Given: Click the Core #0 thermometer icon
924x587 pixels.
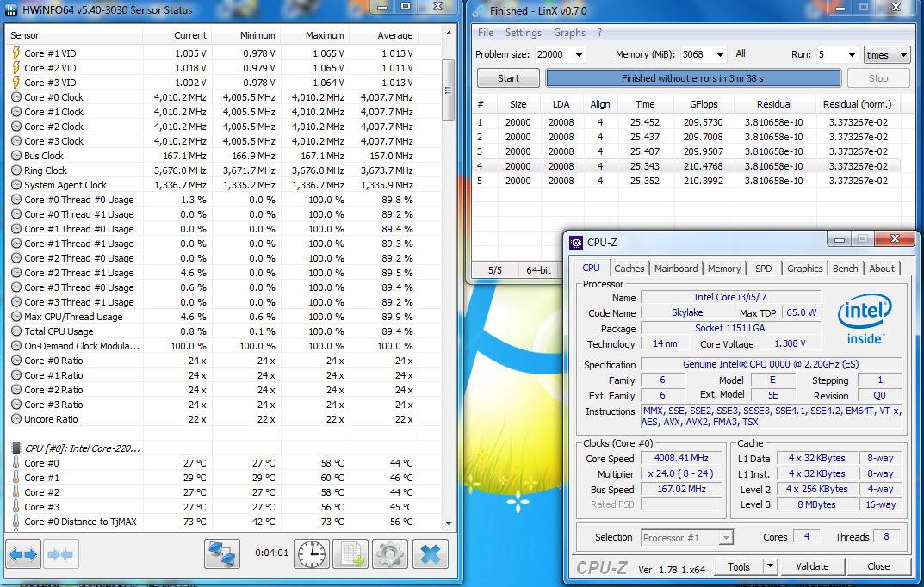Looking at the screenshot, I should (16, 463).
